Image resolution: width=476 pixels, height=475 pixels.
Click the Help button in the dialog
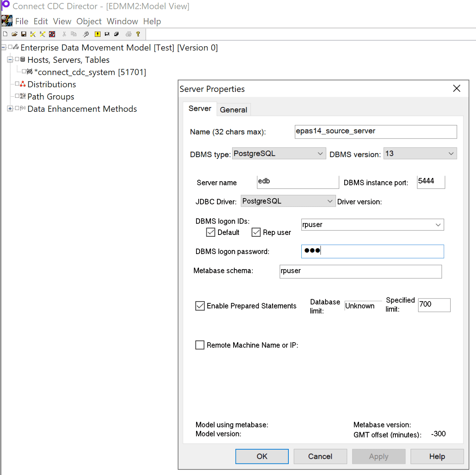(437, 456)
